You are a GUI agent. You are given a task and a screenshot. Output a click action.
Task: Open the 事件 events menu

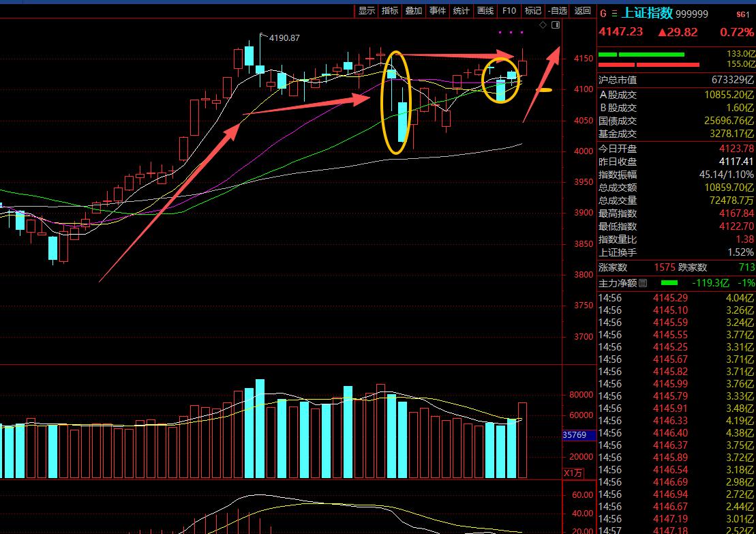tap(438, 11)
